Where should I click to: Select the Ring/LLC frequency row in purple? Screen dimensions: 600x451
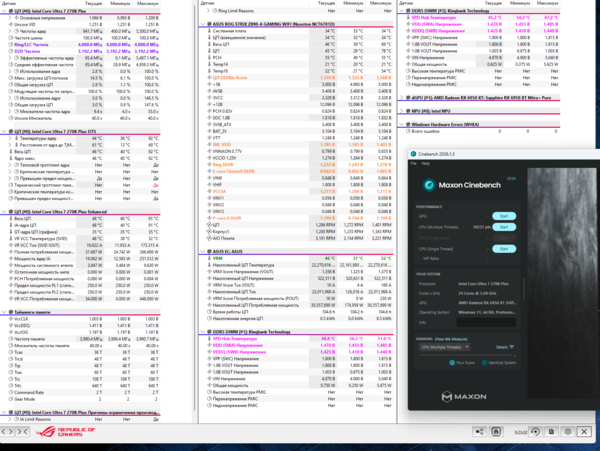80,45
